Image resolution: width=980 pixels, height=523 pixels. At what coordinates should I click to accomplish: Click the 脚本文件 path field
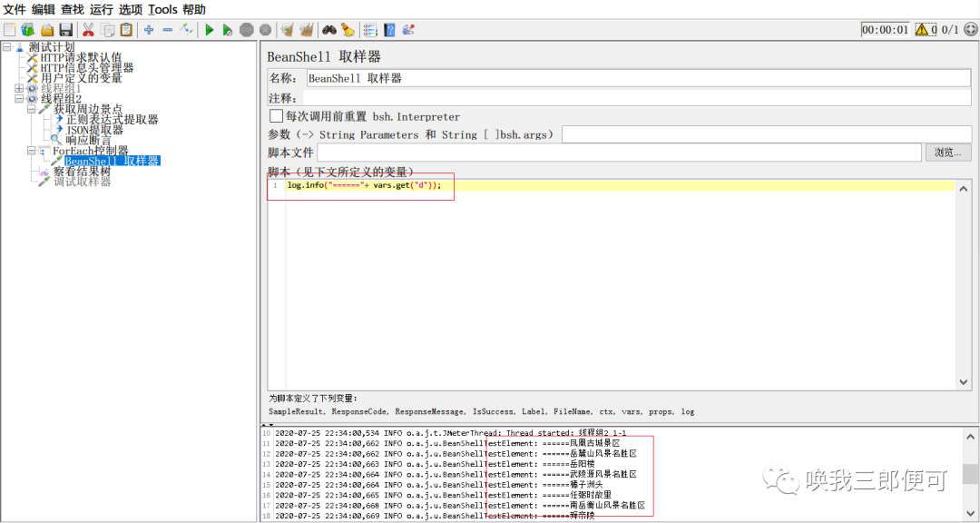(620, 152)
